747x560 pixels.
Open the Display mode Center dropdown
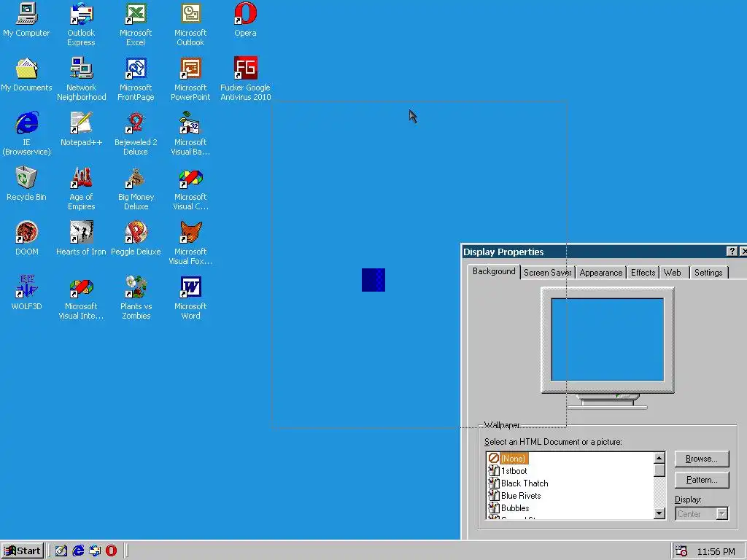(x=702, y=514)
